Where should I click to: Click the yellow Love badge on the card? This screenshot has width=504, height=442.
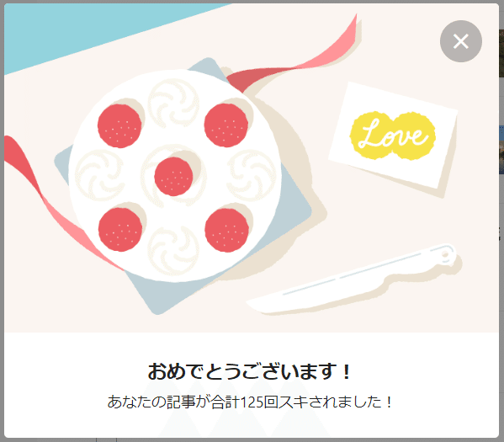(392, 136)
